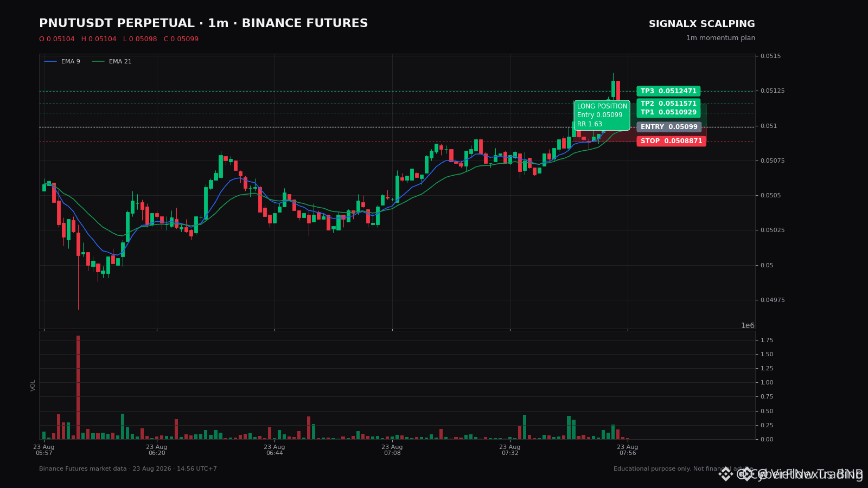The width and height of the screenshot is (868, 488).
Task: Select the EMA 9 legend label
Action: click(71, 62)
